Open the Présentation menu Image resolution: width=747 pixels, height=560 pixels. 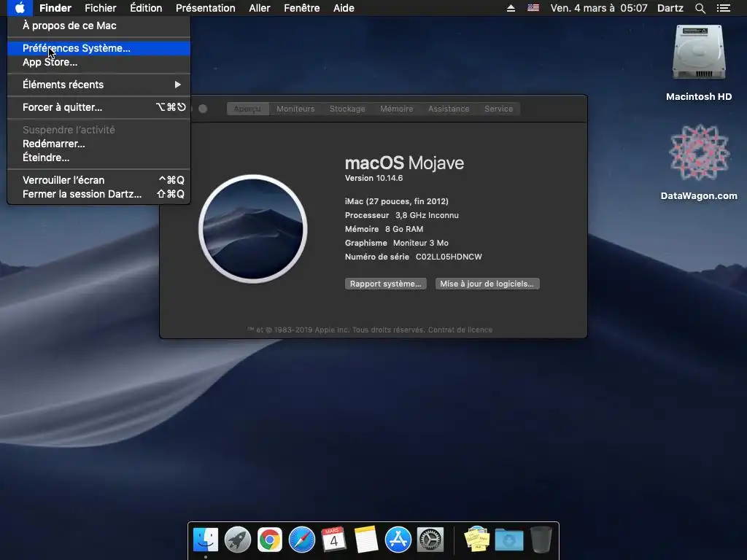pos(205,8)
